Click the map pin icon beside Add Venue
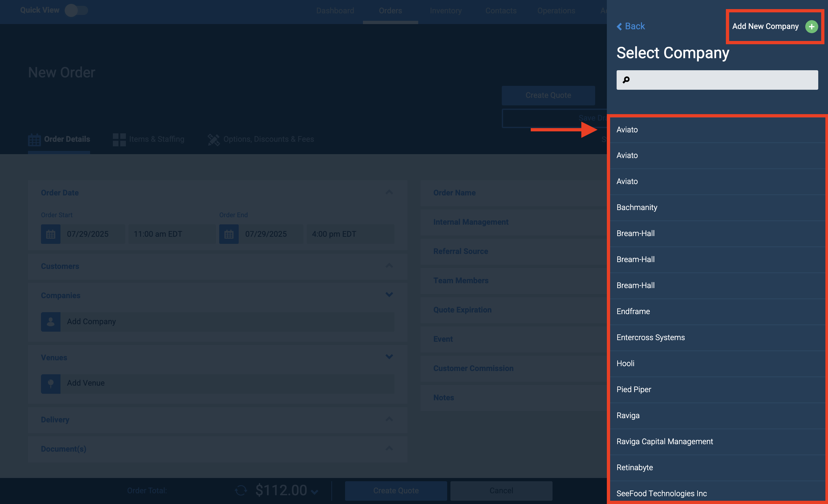 click(51, 383)
